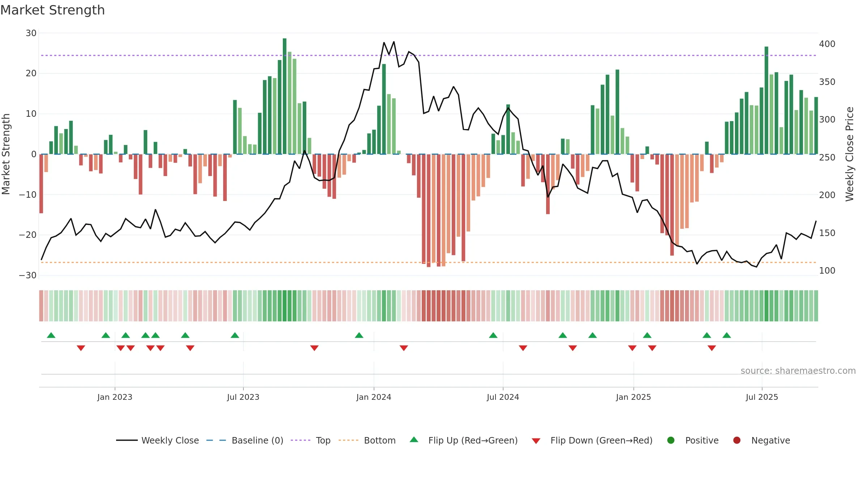This screenshot has width=868, height=488.
Task: Click the last green flip-up triangle before Jul 2025
Action: pos(727,335)
